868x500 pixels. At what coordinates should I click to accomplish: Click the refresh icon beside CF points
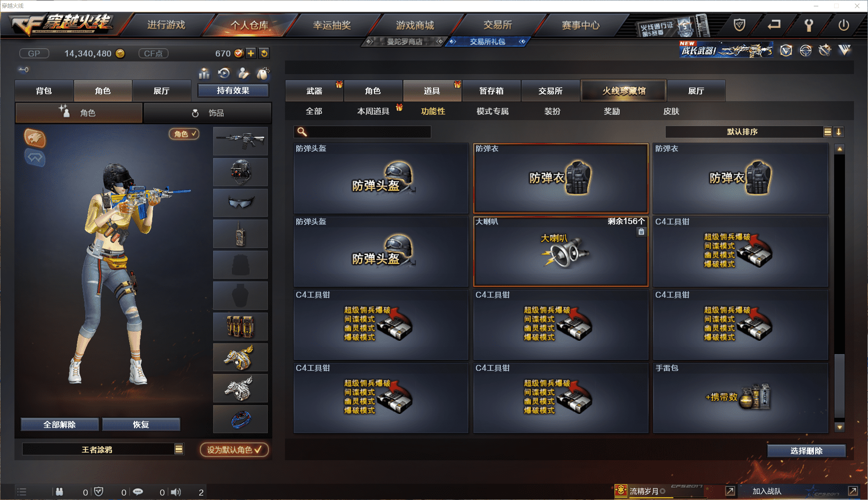(x=264, y=53)
